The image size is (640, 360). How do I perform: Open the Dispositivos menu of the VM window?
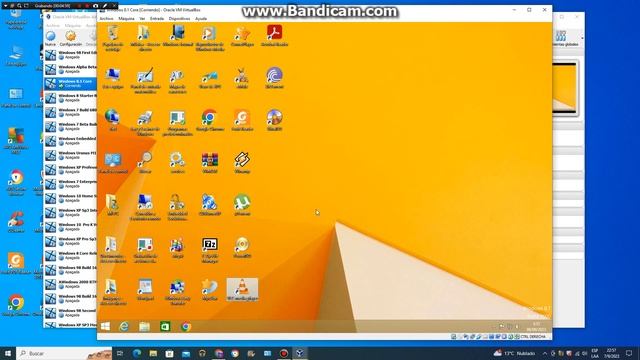tap(179, 19)
